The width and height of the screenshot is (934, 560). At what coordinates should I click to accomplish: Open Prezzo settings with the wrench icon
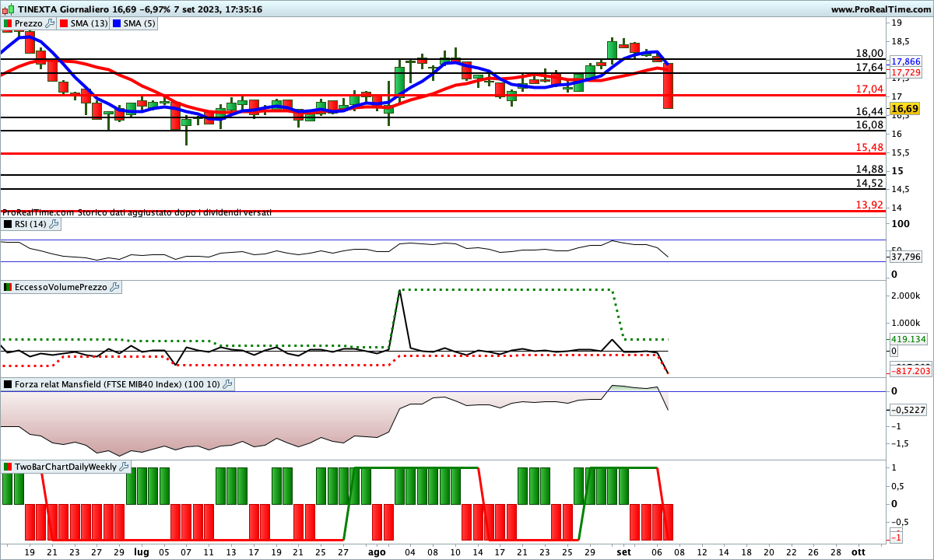[x=50, y=23]
